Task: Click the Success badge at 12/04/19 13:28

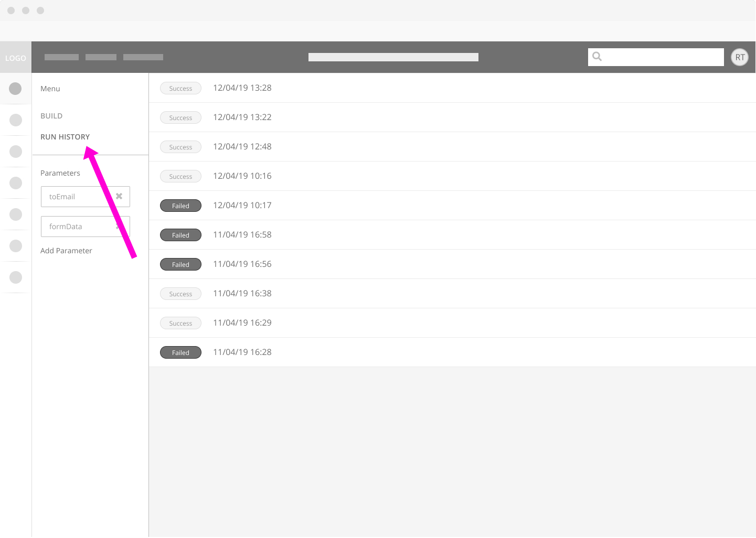Action: tap(180, 88)
